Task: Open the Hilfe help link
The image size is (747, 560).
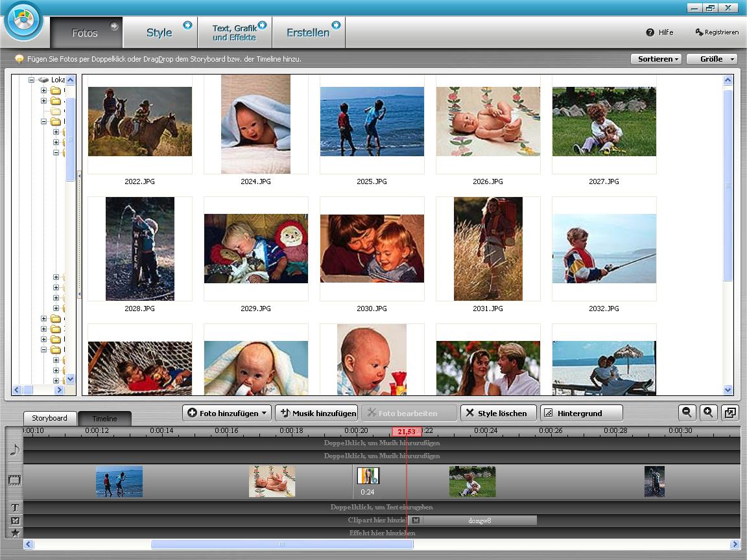Action: coord(660,32)
